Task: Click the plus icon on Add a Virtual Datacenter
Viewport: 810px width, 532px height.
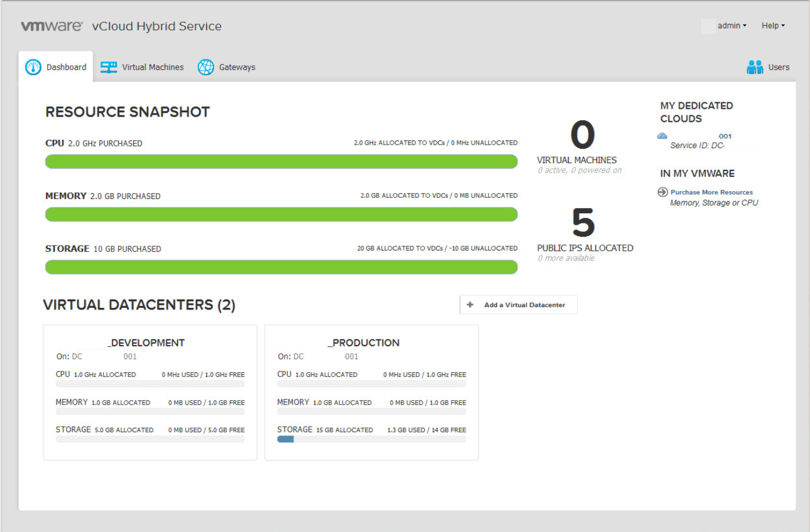Action: pyautogui.click(x=470, y=305)
